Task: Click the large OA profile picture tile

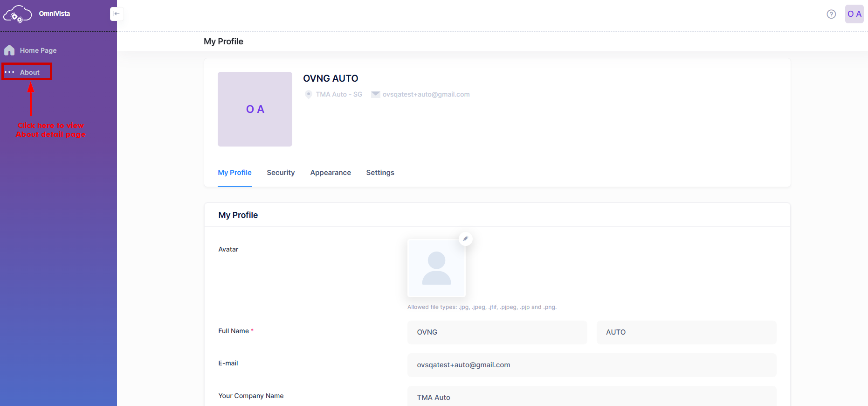Action: [255, 109]
